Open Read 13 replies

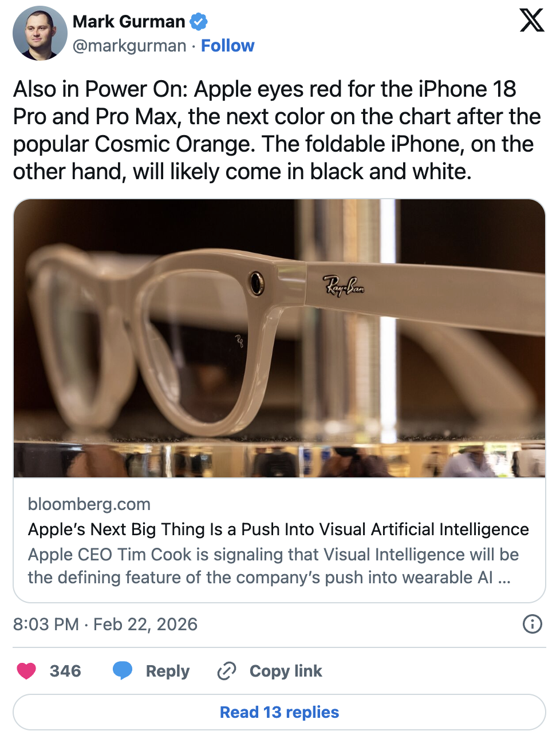coord(279,712)
